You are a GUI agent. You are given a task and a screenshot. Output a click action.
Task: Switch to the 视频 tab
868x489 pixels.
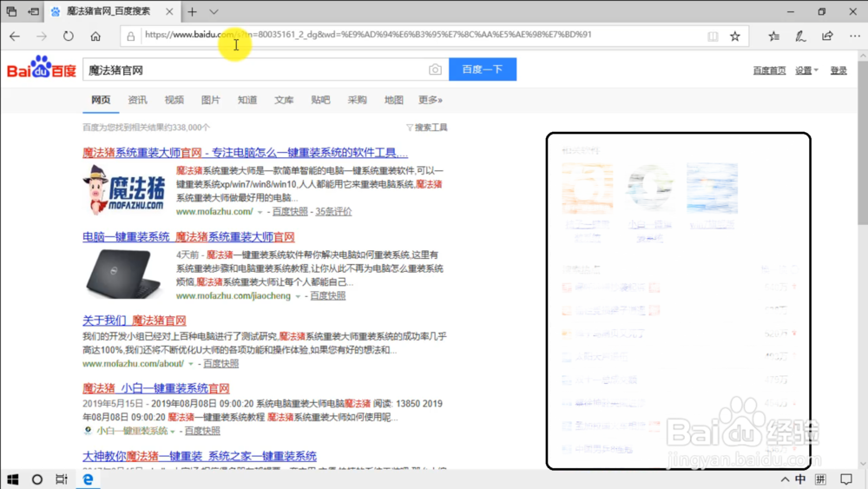click(174, 100)
